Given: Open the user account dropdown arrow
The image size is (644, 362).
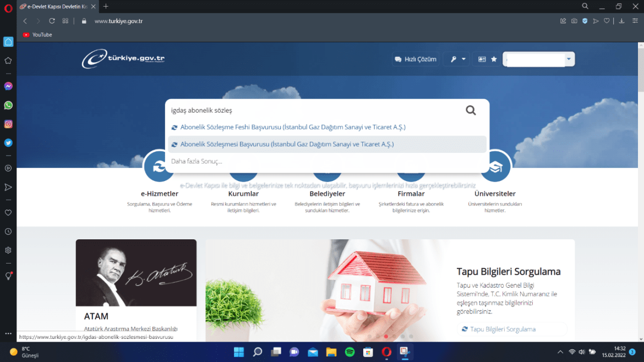Looking at the screenshot, I should click(x=569, y=59).
